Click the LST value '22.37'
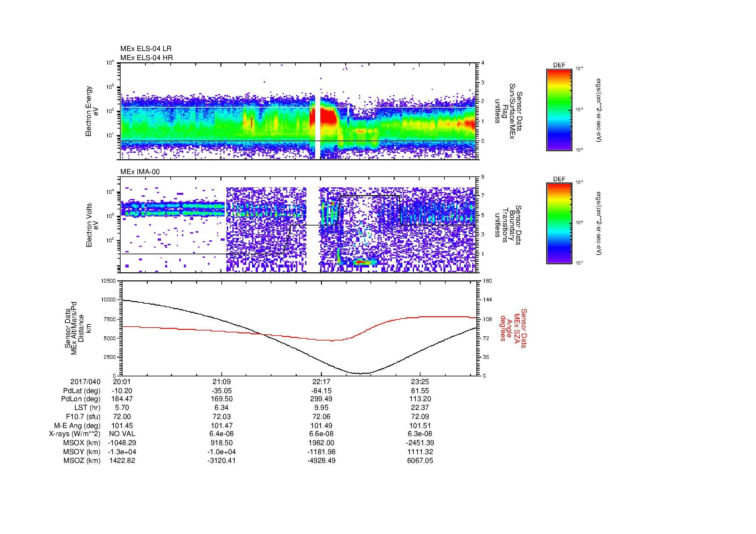Image resolution: width=756 pixels, height=534 pixels. [x=420, y=408]
